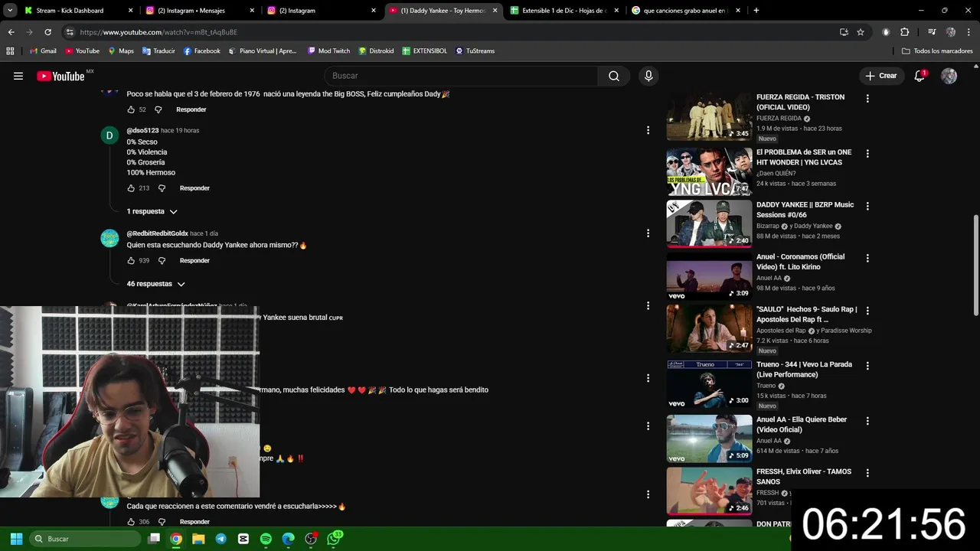The image size is (980, 551).
Task: Like the comment with 52 likes
Action: pyautogui.click(x=131, y=109)
